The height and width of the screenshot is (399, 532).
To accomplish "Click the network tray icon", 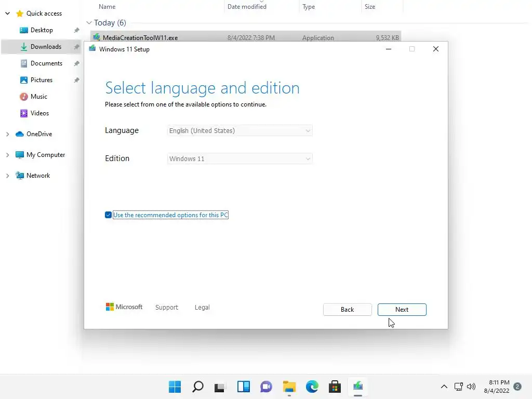I will [x=458, y=387].
